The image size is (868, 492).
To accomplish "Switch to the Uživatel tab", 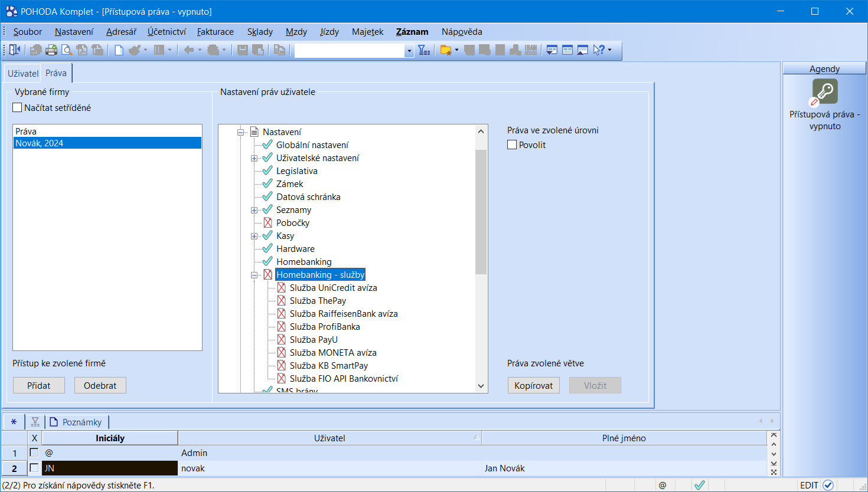I will point(23,74).
